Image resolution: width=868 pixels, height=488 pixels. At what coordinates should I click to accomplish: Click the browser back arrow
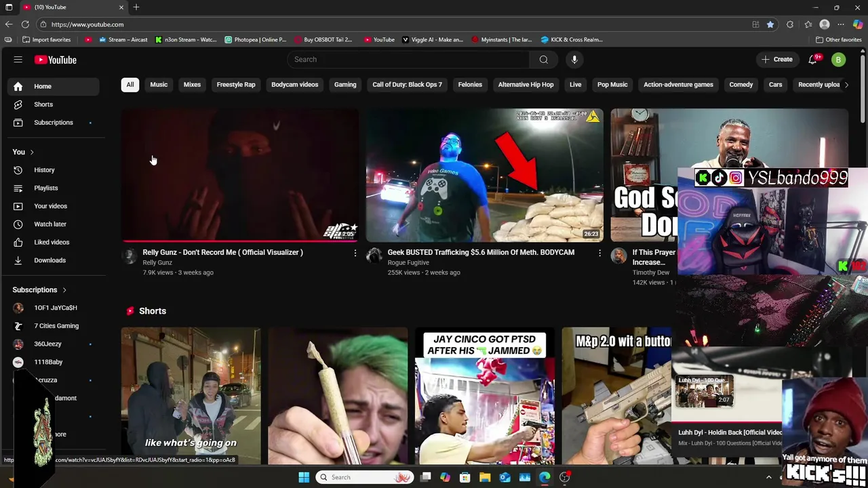tap(9, 24)
